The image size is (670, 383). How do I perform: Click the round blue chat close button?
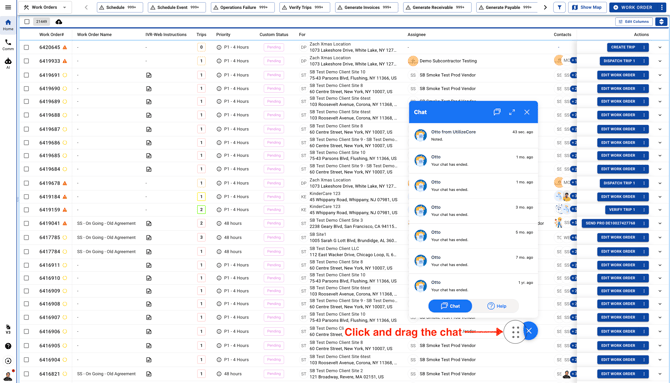[530, 330]
